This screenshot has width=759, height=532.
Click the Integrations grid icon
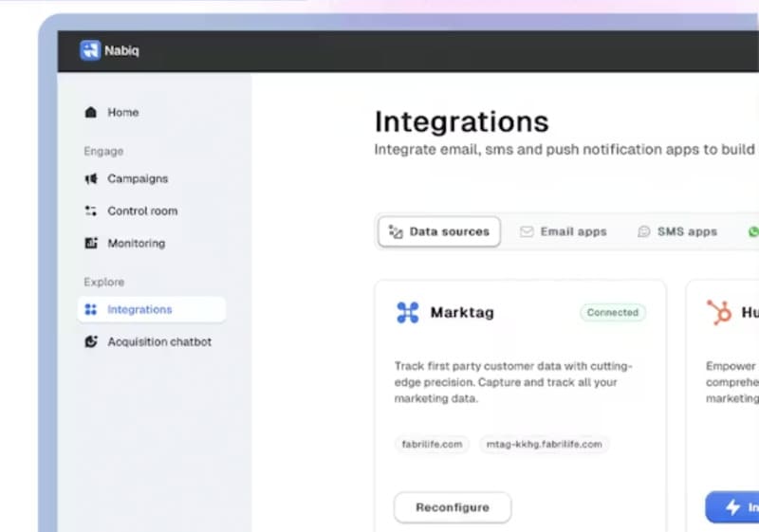91,309
